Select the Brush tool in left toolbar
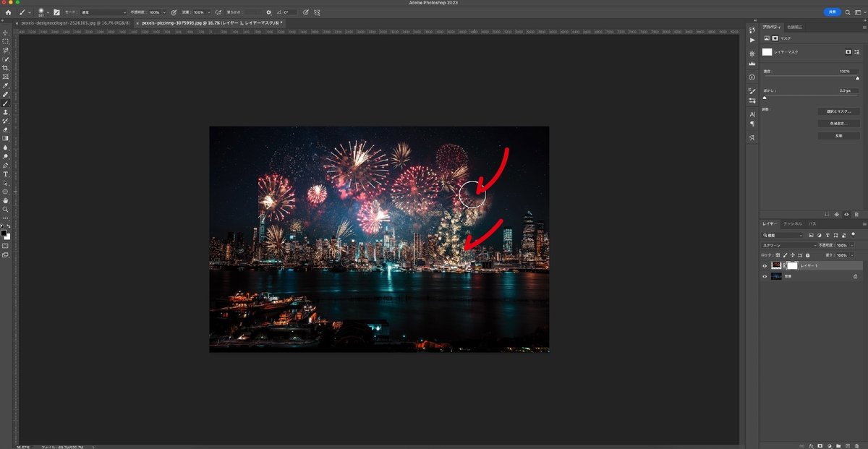 6,103
